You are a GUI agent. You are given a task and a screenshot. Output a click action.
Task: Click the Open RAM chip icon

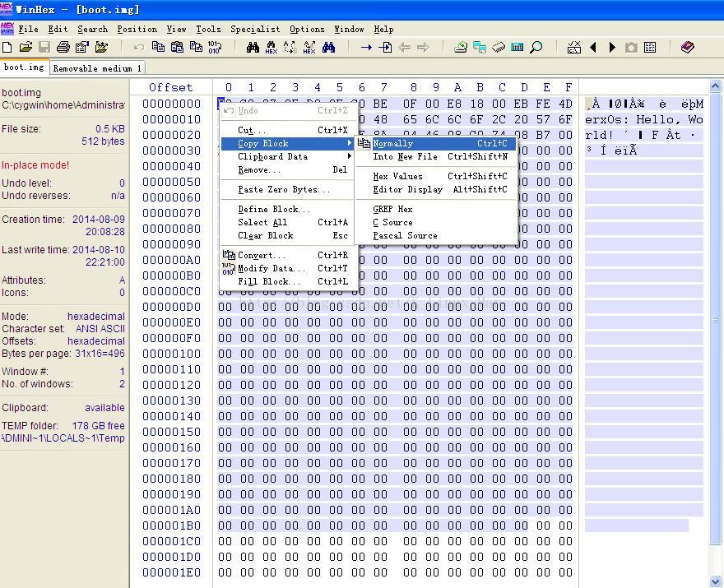(x=499, y=47)
